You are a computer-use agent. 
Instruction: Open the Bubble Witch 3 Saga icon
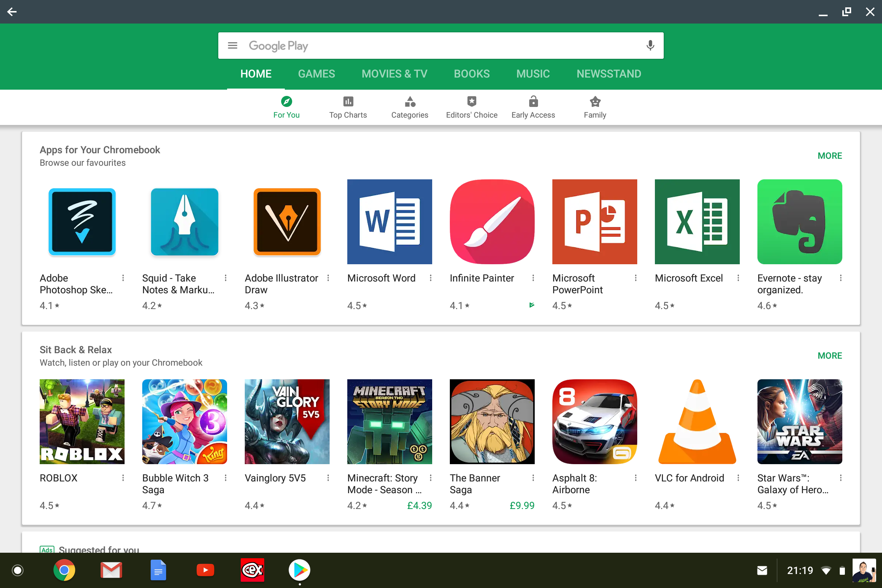click(184, 422)
